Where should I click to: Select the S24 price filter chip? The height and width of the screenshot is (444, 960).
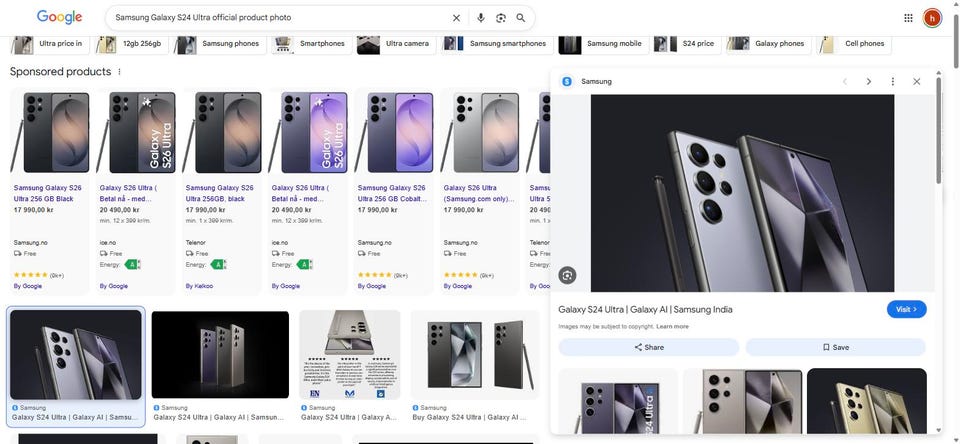[687, 44]
